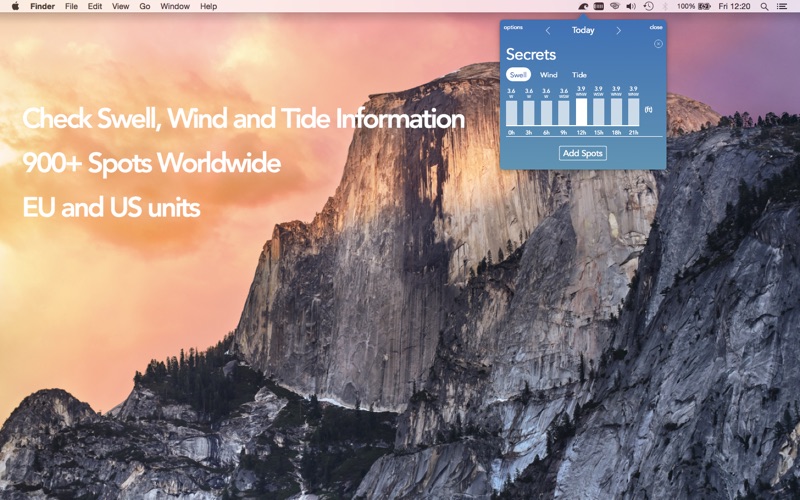The height and width of the screenshot is (500, 800).
Task: Open the Window menu
Action: tap(175, 6)
